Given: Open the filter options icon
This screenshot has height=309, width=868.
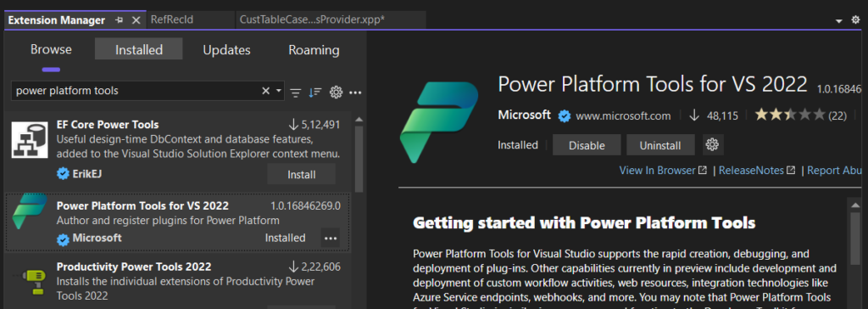Looking at the screenshot, I should (x=296, y=92).
